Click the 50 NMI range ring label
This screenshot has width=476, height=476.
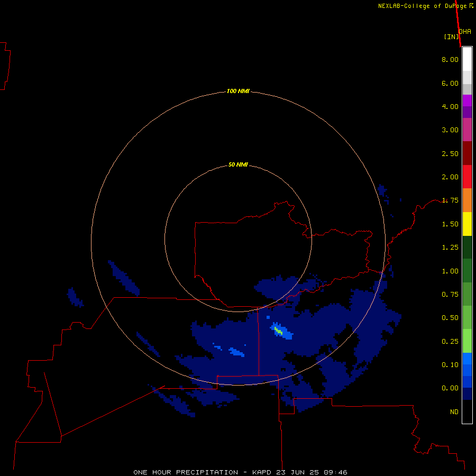point(238,165)
